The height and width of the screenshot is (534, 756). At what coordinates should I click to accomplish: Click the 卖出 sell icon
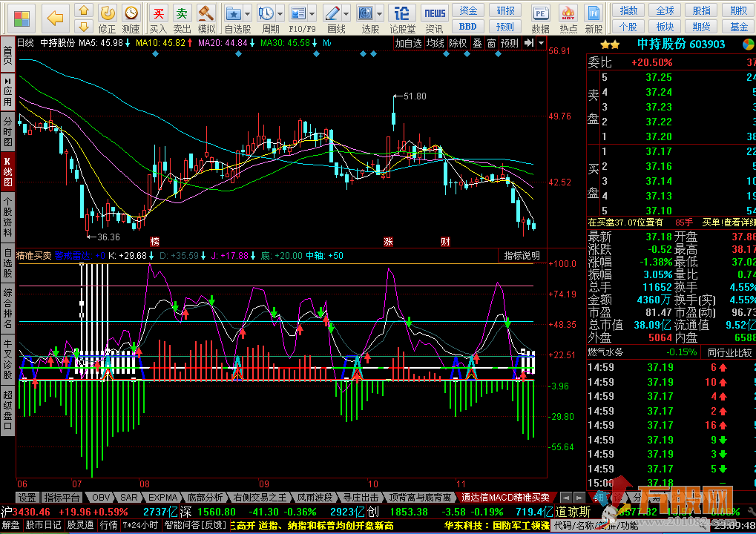pyautogui.click(x=182, y=13)
